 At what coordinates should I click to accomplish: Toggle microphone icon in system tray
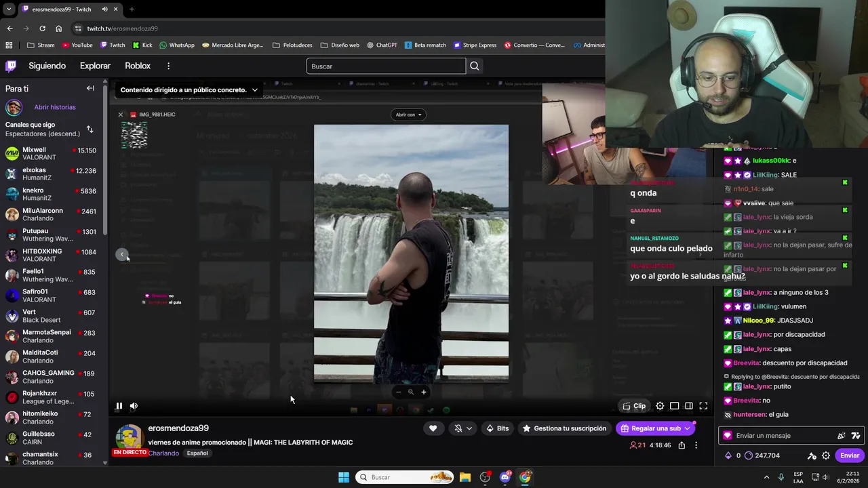pos(781,477)
